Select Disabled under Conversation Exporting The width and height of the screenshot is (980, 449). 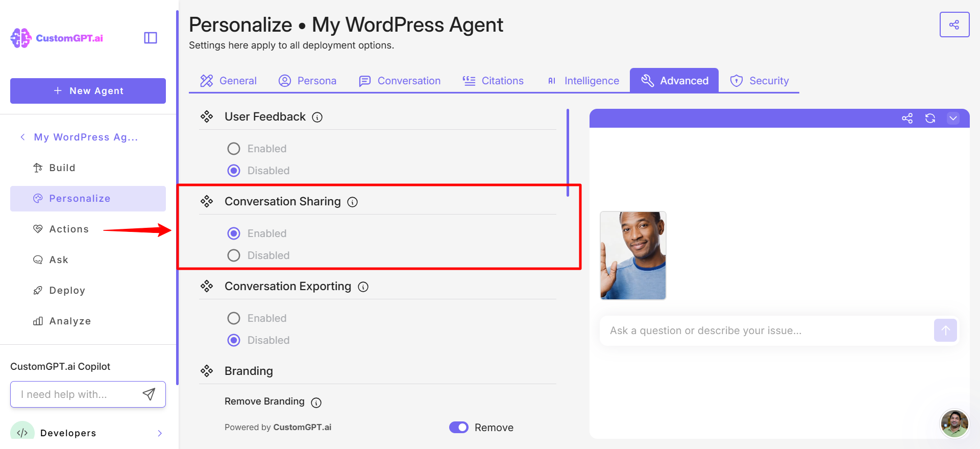pos(234,340)
